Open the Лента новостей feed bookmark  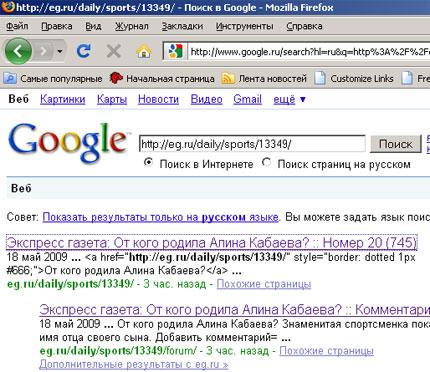tap(264, 79)
